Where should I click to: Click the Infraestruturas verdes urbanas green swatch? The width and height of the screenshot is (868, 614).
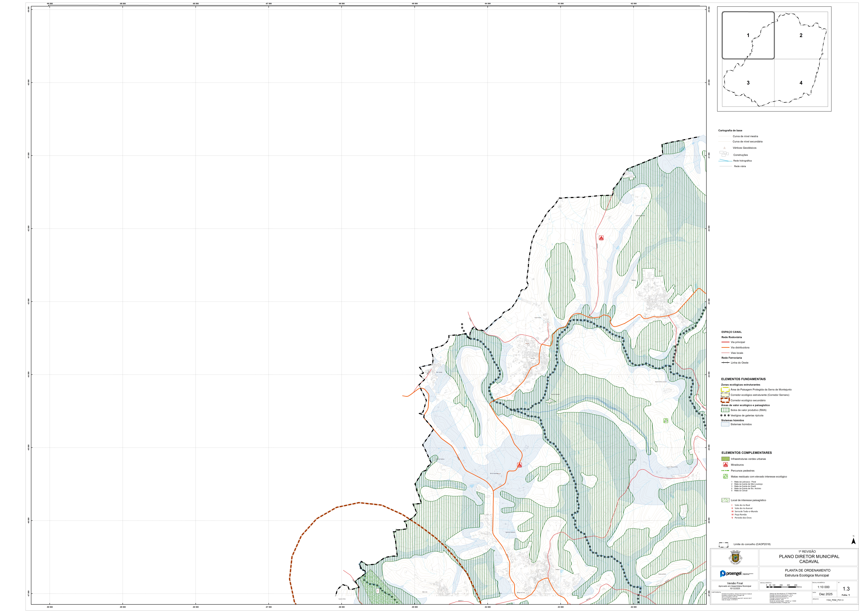(725, 459)
